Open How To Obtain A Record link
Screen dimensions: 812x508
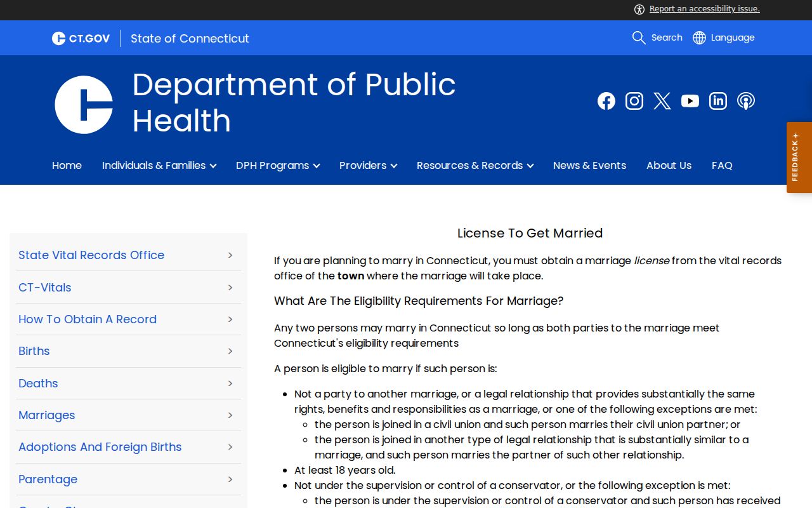pos(88,319)
